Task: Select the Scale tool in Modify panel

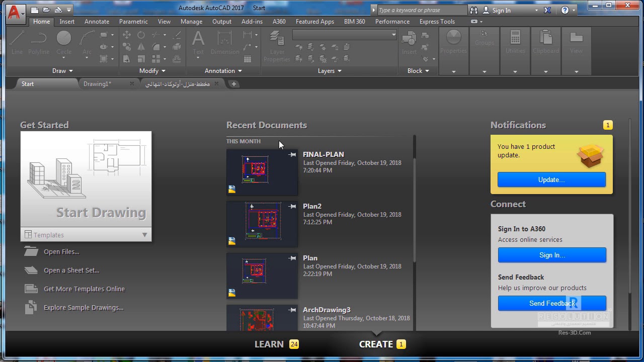Action: [141, 59]
